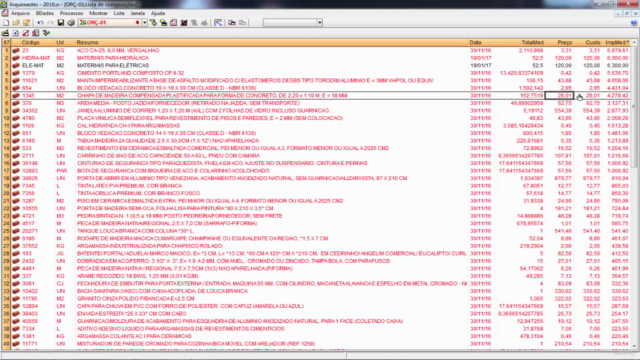
Task: Select row ARGAMASSA COLANTE AC I PARA CERAMICAS
Action: [316, 336]
